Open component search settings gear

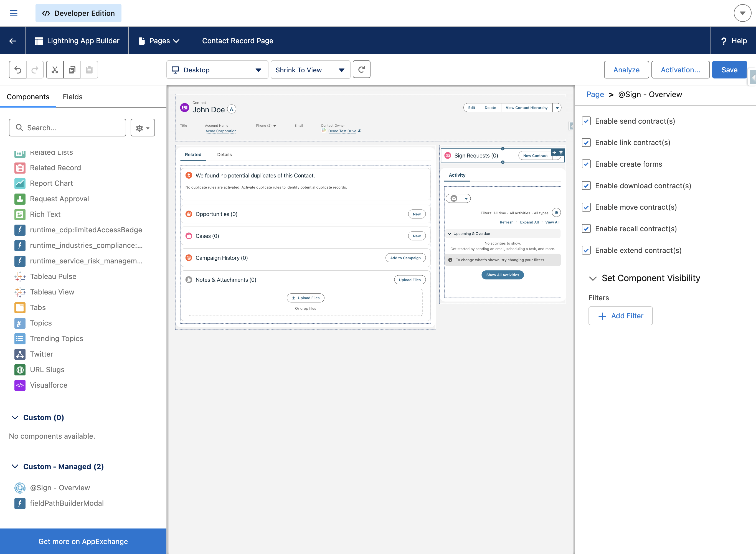coord(143,128)
